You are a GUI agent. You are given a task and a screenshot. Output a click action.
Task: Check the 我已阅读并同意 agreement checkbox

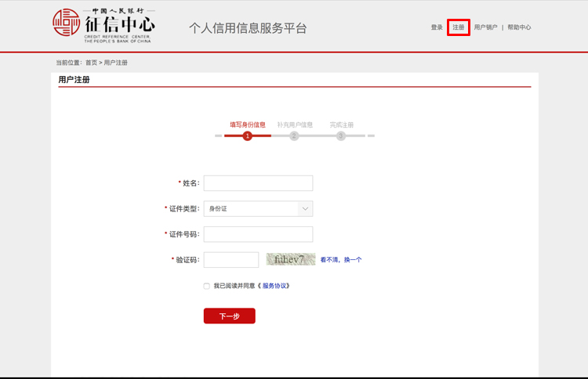coord(207,286)
